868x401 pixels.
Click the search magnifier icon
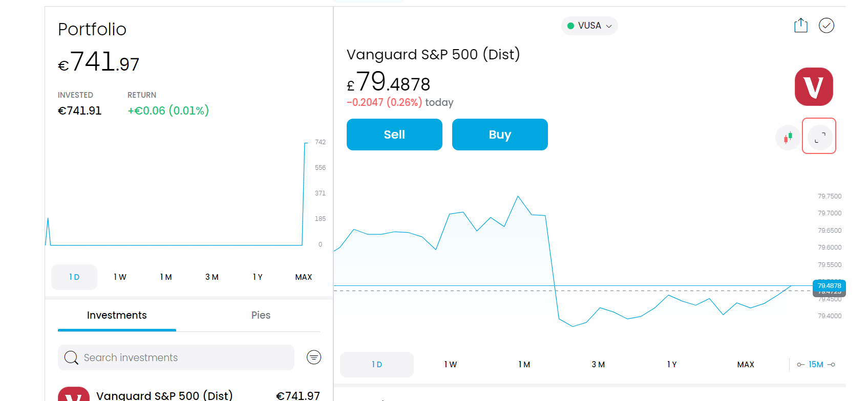click(x=71, y=358)
